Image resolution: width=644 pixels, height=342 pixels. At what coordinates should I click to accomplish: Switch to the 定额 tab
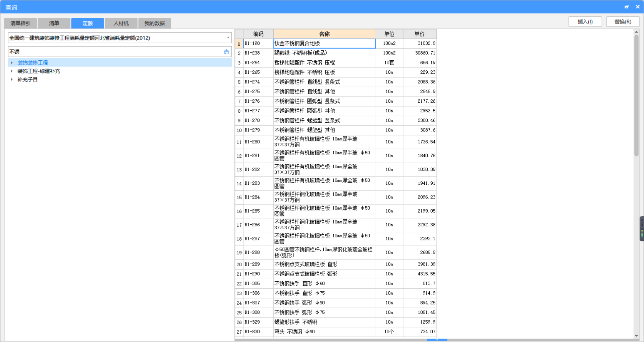click(x=88, y=23)
